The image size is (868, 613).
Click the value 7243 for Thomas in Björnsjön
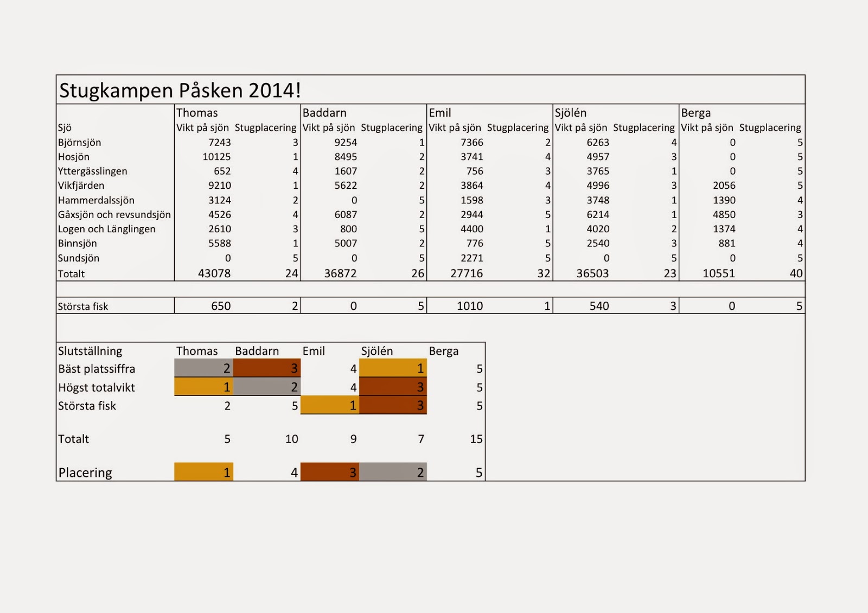[220, 142]
